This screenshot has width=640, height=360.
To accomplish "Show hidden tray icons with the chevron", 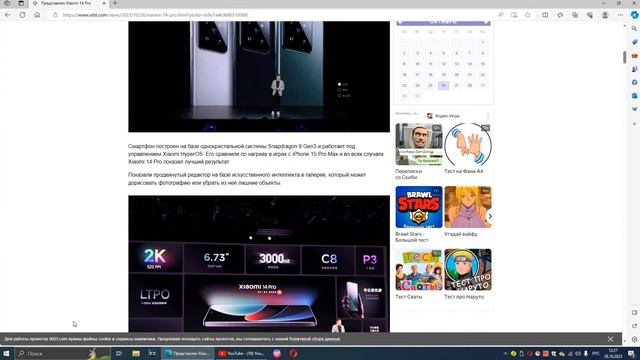I will point(505,353).
